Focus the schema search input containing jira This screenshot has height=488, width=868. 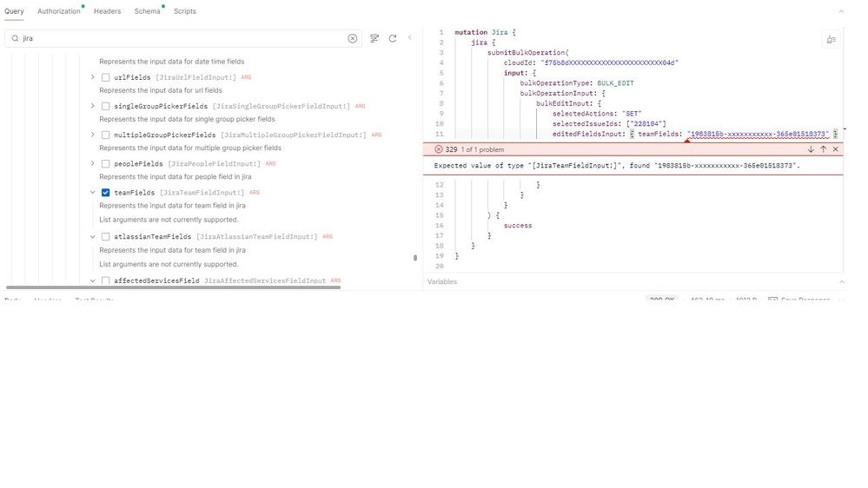pos(182,38)
